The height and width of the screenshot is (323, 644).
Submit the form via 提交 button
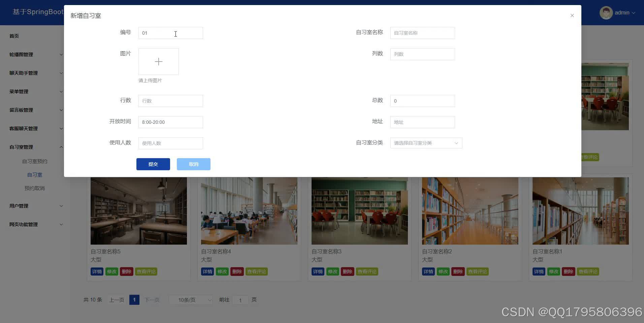pyautogui.click(x=153, y=164)
